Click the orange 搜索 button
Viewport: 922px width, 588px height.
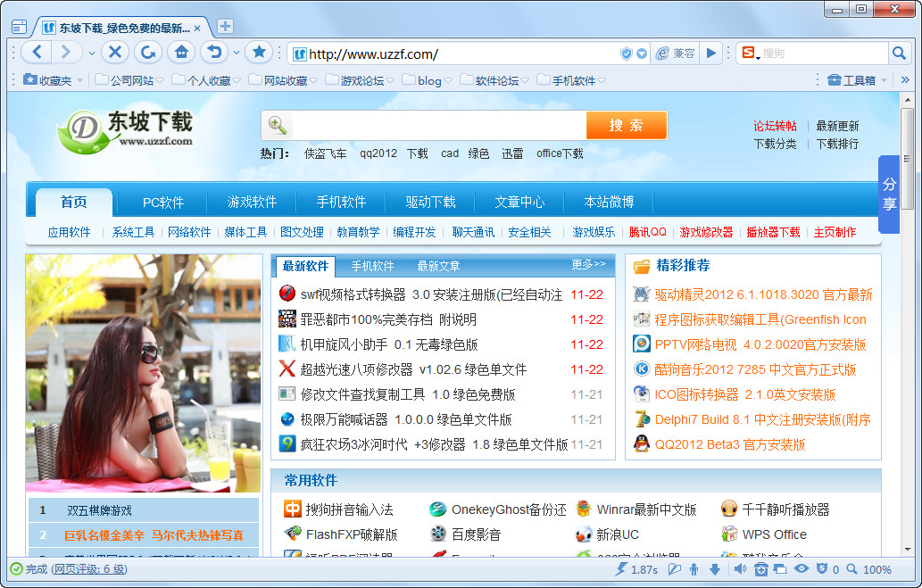[627, 125]
